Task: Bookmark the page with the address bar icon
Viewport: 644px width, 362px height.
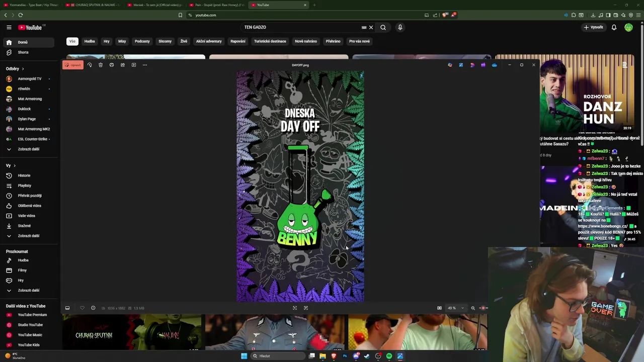Action: [180, 15]
